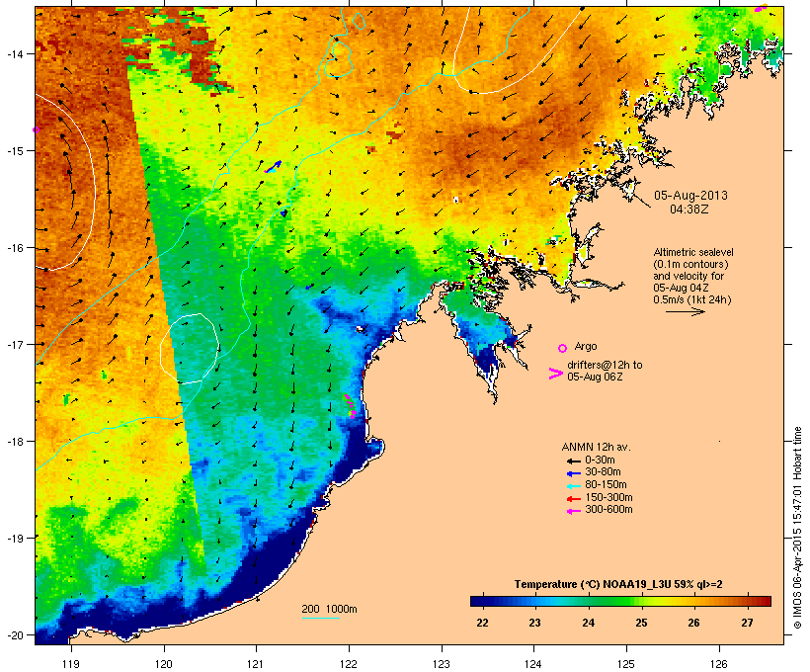This screenshot has height=672, width=810.
Task: Click the cyan 80-150m legend arrow
Action: [573, 486]
